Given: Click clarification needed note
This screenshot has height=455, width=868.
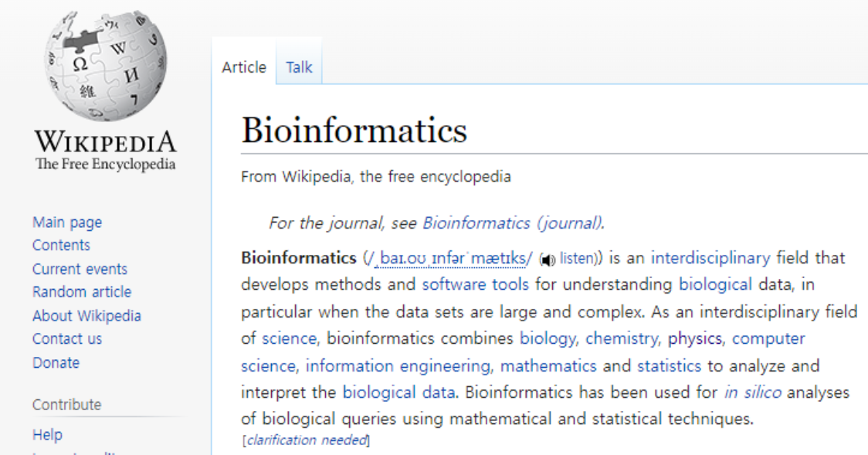Looking at the screenshot, I should point(307,440).
